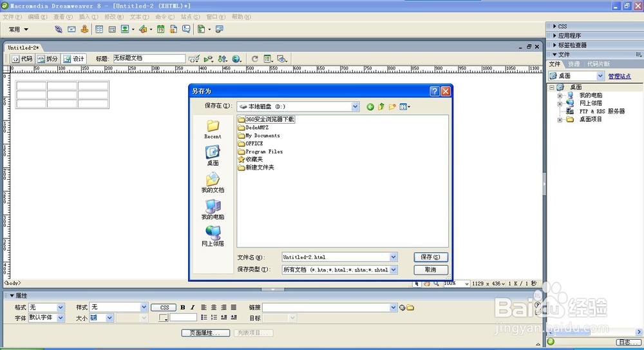The height and width of the screenshot is (350, 644).
Task: Click the Templates insert icon
Action: (x=201, y=29)
